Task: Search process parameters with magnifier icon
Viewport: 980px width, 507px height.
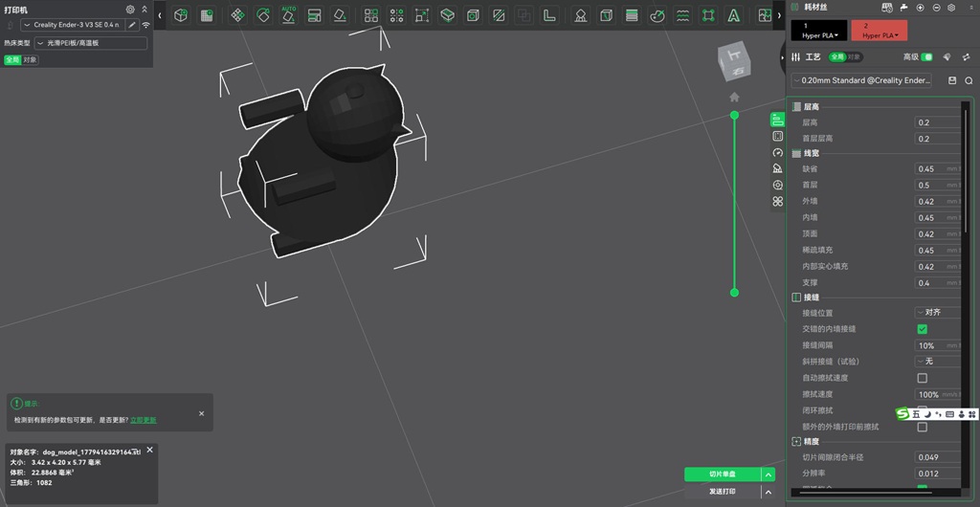Action: click(969, 80)
